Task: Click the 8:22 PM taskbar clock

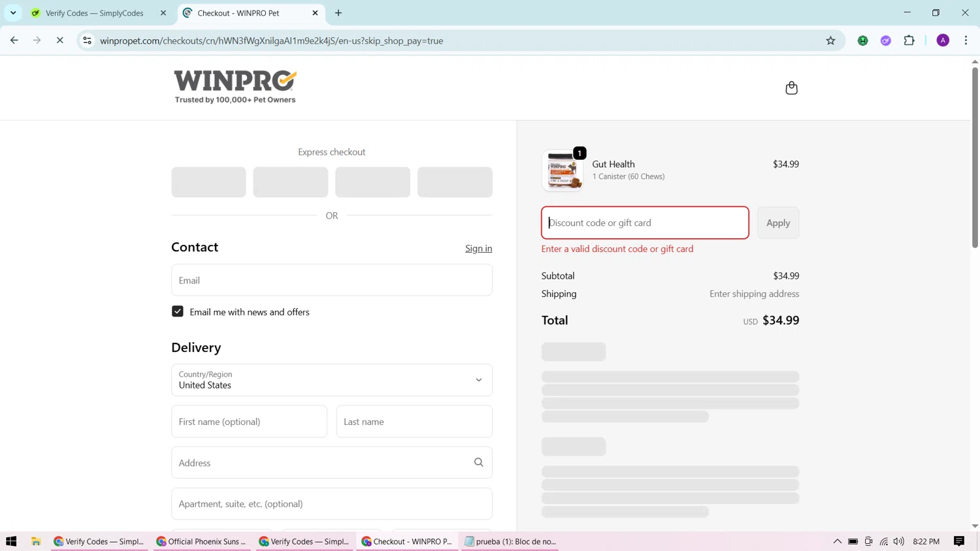Action: coord(926,541)
